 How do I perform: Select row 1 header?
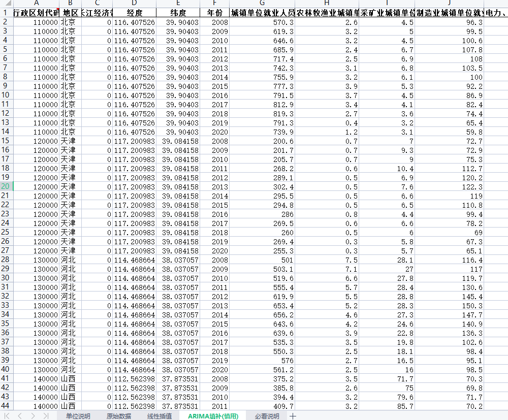click(6, 13)
